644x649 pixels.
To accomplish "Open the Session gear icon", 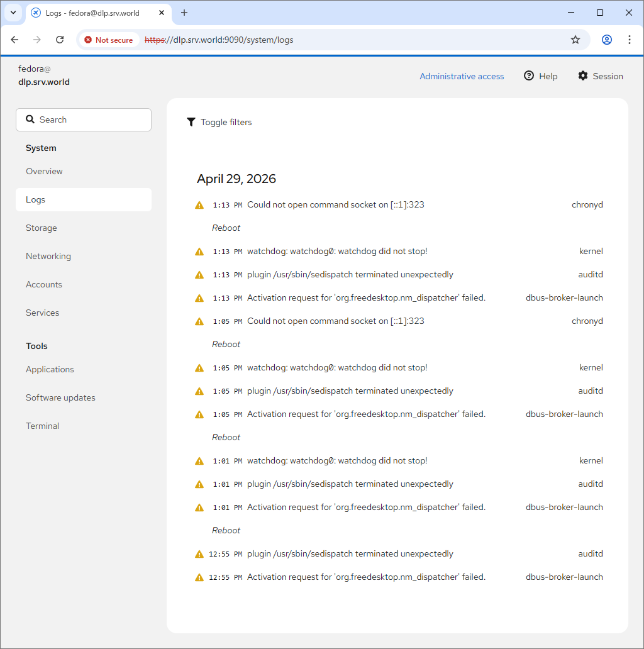I will click(583, 75).
